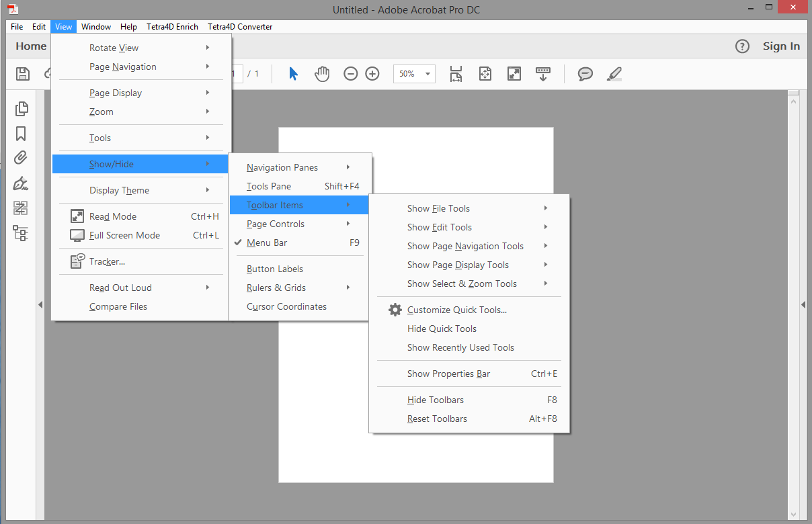This screenshot has width=812, height=524.
Task: Expand Show Page Display Tools submenu
Action: point(469,265)
